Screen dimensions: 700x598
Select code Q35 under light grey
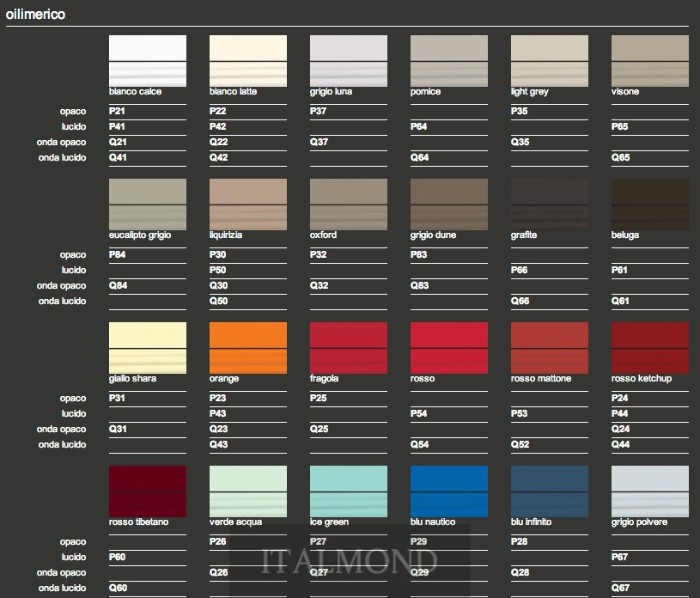(x=520, y=142)
